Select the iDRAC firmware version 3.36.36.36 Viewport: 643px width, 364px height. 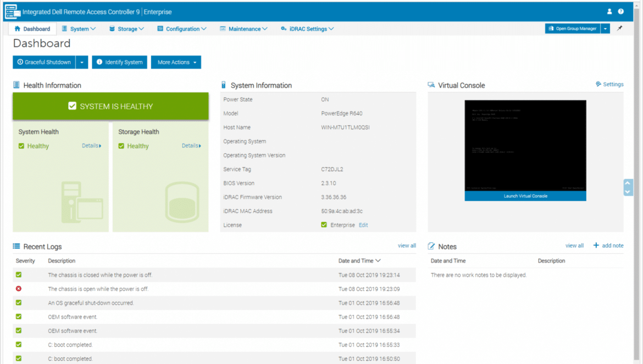pyautogui.click(x=334, y=197)
